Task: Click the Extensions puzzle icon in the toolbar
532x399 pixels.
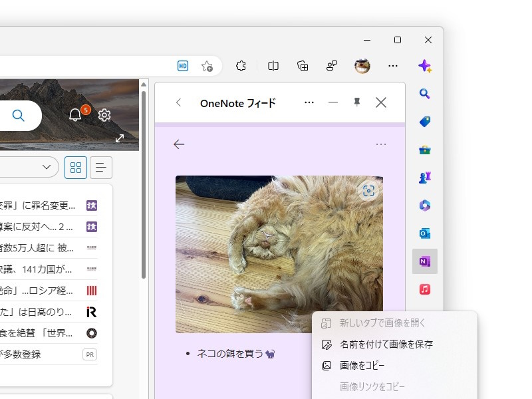Action: pyautogui.click(x=240, y=66)
